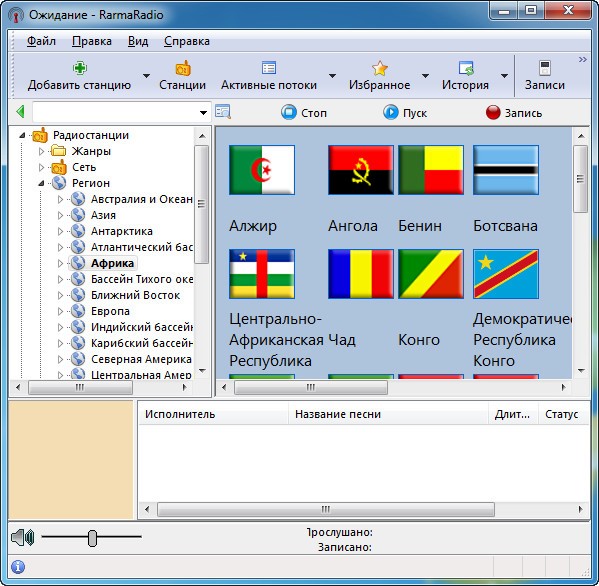The height and width of the screenshot is (586, 599).
Task: Select Бассейн Тихого океана tree item
Action: tap(141, 279)
